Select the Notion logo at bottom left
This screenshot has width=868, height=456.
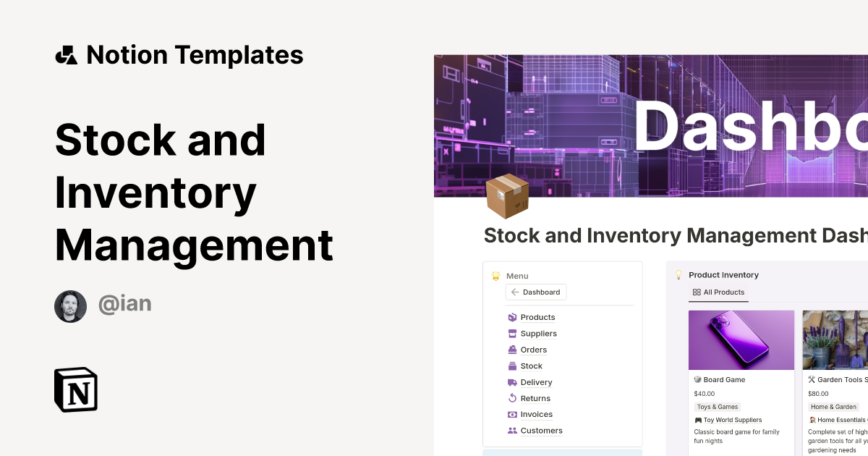click(75, 389)
